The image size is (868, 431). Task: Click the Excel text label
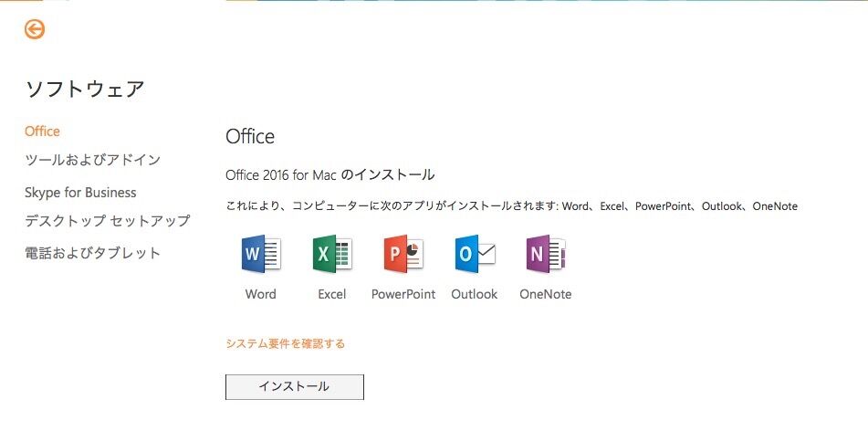click(x=332, y=294)
